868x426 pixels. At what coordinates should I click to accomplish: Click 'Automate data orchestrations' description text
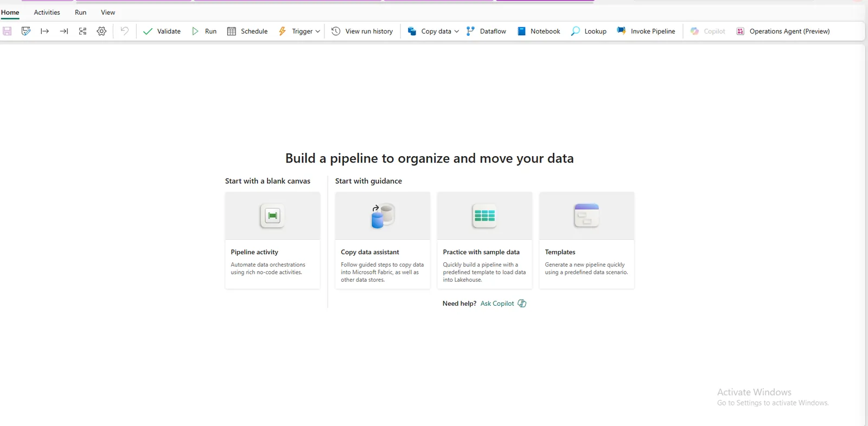268,268
